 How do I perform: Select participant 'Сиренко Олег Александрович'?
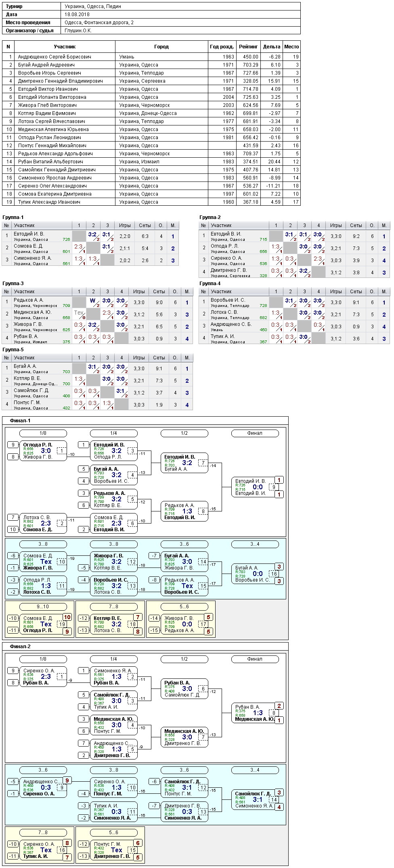(x=52, y=186)
